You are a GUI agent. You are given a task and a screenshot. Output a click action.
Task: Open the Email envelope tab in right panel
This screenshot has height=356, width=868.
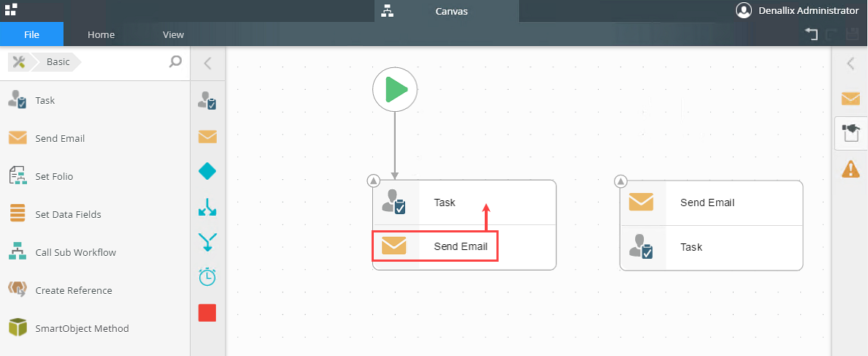(x=850, y=98)
